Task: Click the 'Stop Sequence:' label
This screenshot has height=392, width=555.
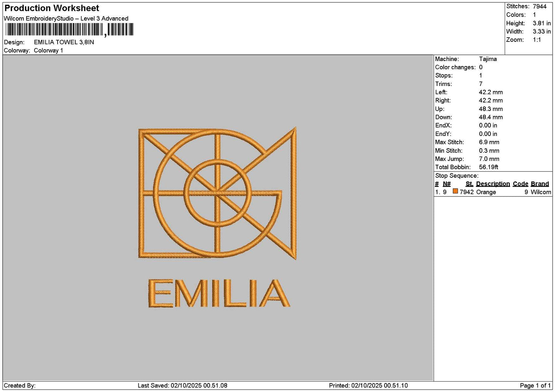Action: (457, 176)
